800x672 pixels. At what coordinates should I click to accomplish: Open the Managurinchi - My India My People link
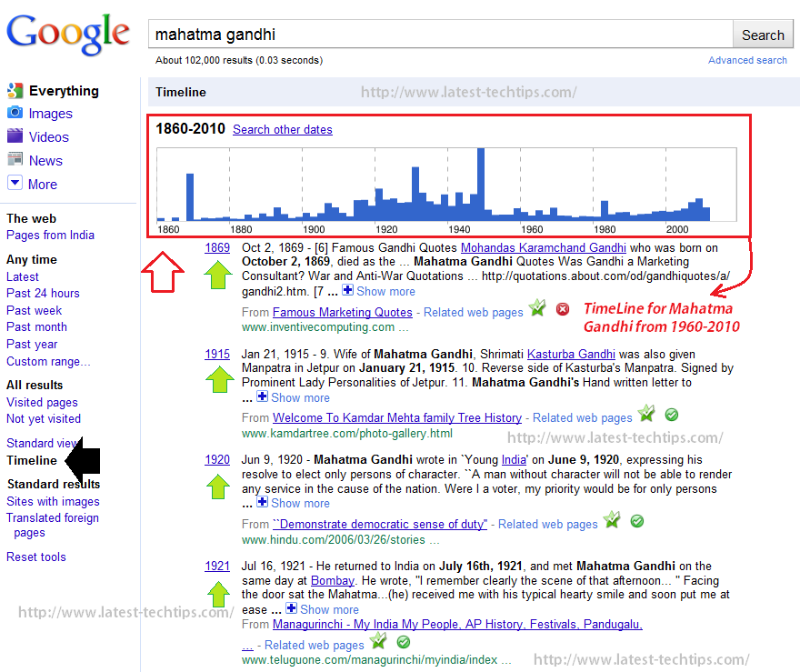tap(457, 624)
